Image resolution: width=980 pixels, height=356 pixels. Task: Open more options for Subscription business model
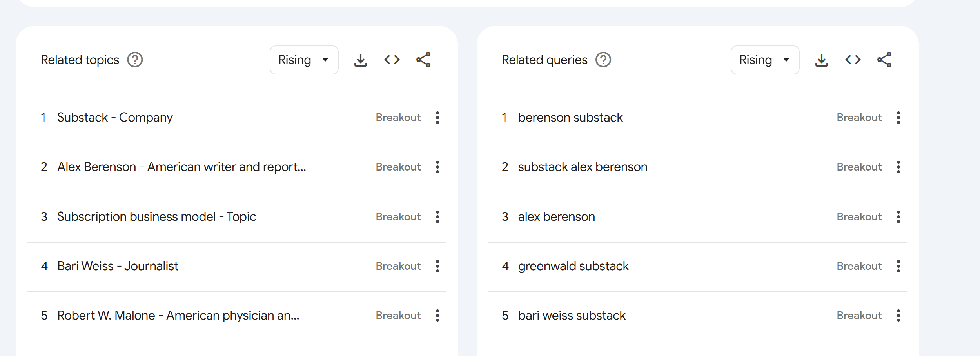[x=437, y=217]
